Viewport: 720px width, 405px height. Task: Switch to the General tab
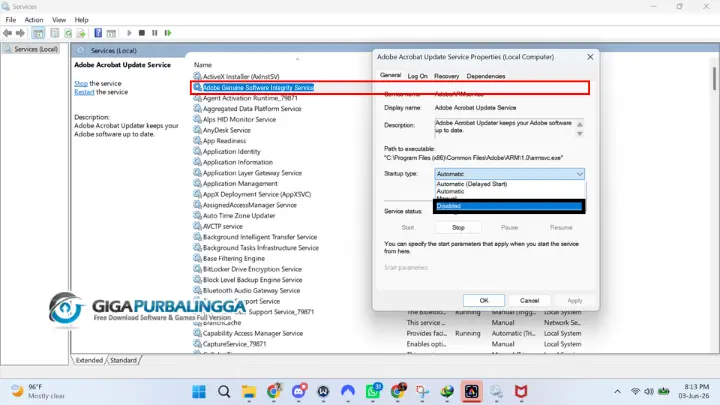pyautogui.click(x=390, y=75)
